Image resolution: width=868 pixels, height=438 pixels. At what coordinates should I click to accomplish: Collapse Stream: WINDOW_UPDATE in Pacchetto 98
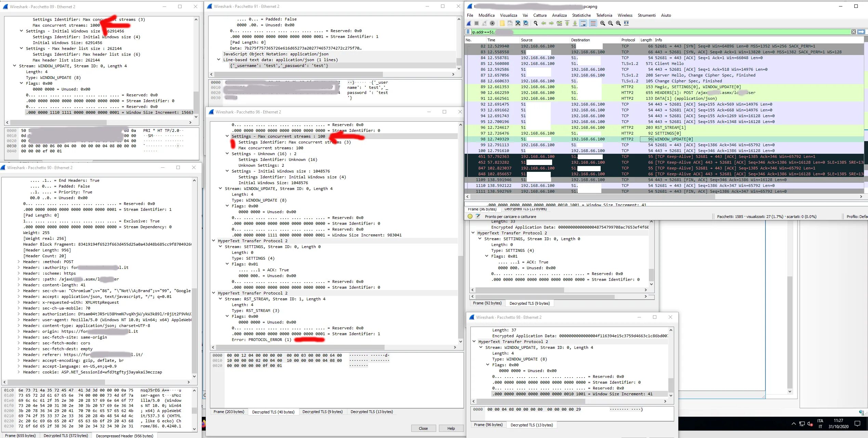coord(481,347)
